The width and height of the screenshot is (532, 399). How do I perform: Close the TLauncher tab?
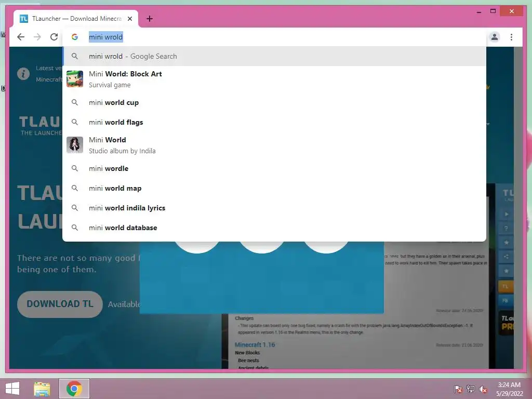tap(129, 19)
